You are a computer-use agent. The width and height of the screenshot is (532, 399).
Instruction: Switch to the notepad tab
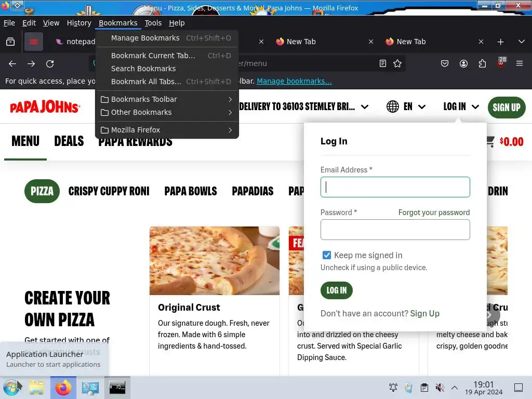pyautogui.click(x=75, y=42)
